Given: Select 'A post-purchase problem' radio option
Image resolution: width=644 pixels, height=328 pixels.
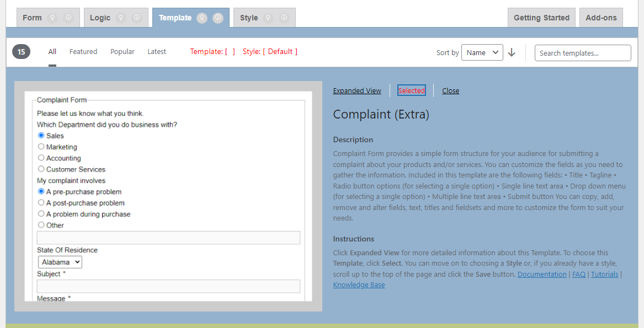Looking at the screenshot, I should coord(41,202).
